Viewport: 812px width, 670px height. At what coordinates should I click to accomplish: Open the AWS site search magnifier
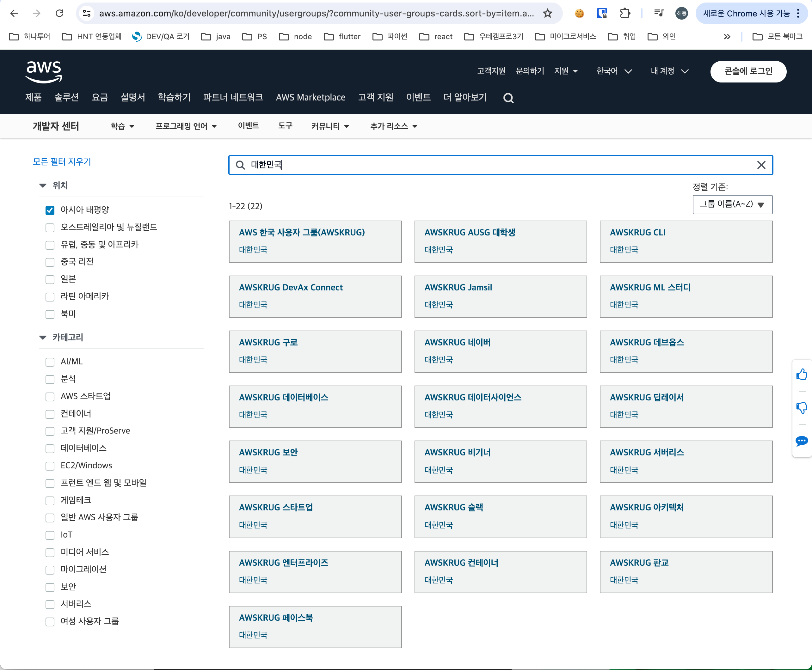pyautogui.click(x=508, y=98)
